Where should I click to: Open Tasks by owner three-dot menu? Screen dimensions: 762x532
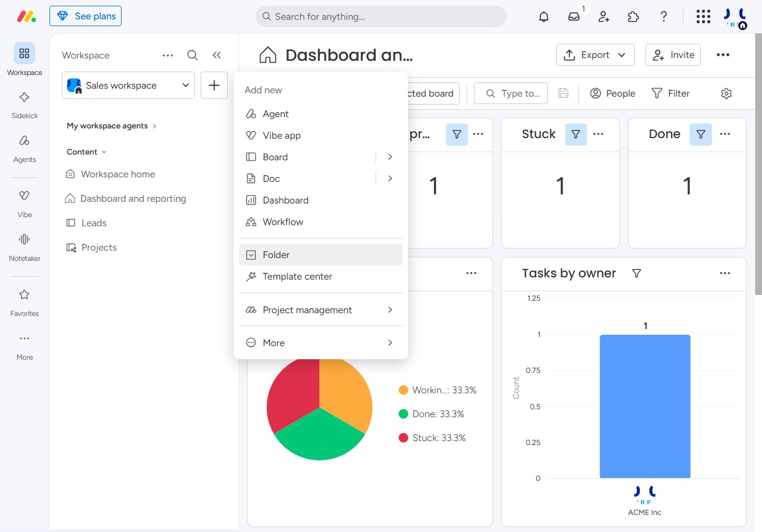[x=725, y=273]
